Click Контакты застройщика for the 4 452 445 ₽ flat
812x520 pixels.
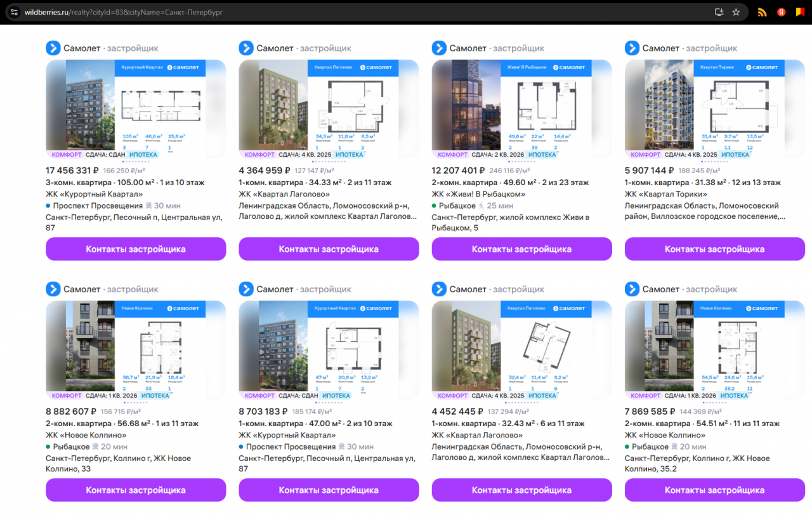point(522,490)
